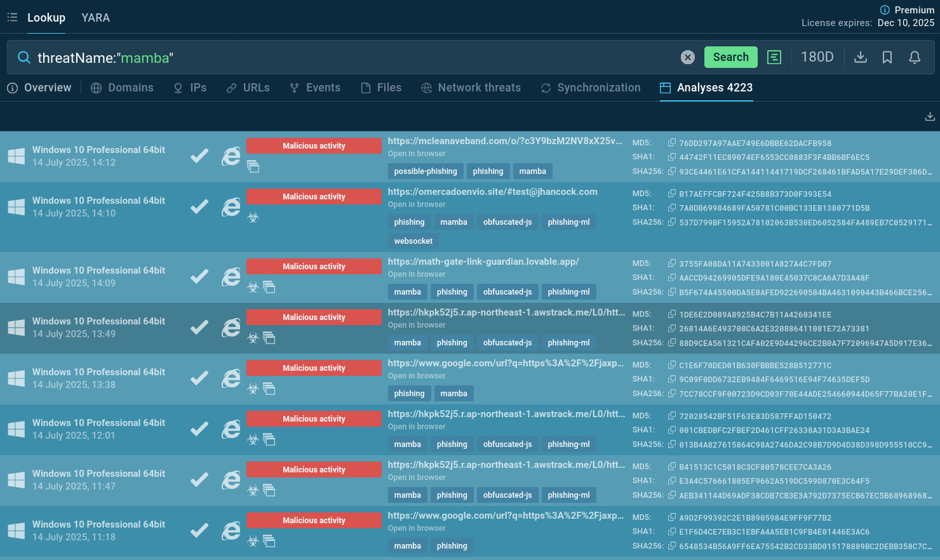Subscribe to alerts with the bell icon
This screenshot has height=560, width=940.
coord(915,57)
